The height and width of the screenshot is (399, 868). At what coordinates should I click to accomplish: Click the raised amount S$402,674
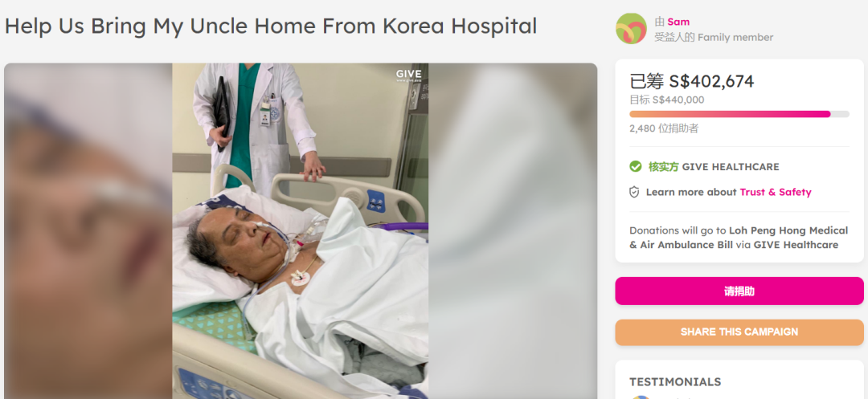[x=711, y=81]
